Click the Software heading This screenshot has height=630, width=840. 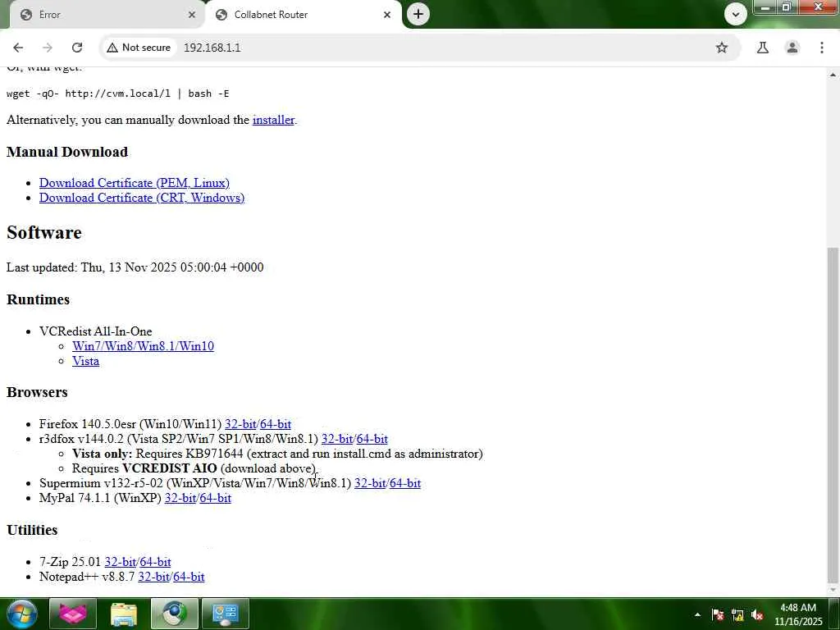pyautogui.click(x=44, y=233)
